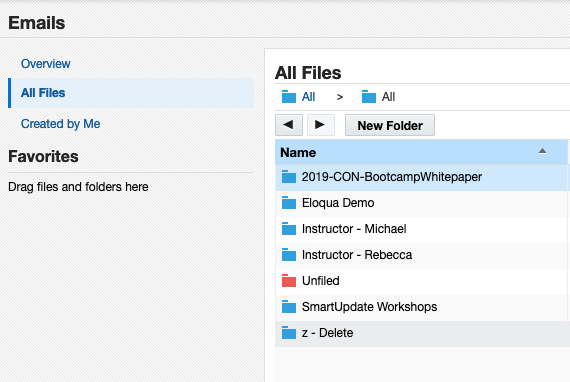Screen dimensions: 570x382
Task: Select Instructor - Michael folder name
Action: [354, 229]
